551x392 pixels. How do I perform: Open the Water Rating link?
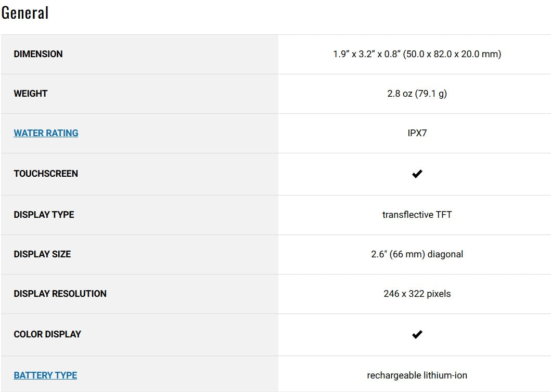pos(46,133)
